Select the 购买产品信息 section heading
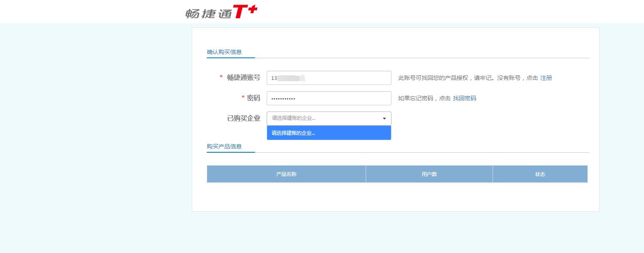 [224, 146]
